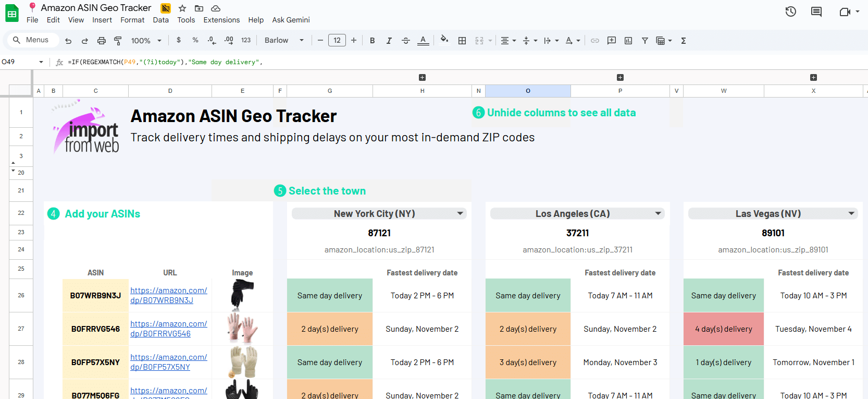The height and width of the screenshot is (399, 868).
Task: Click the insert chart icon
Action: click(x=628, y=41)
